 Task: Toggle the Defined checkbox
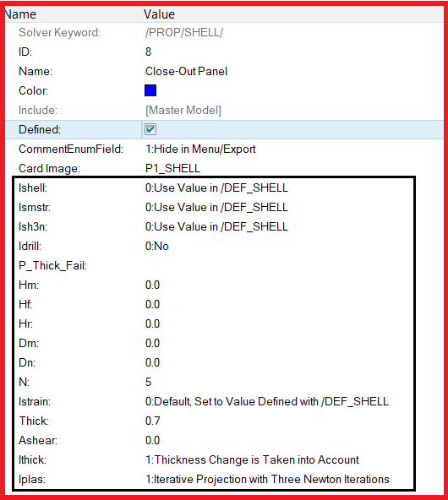coord(150,129)
